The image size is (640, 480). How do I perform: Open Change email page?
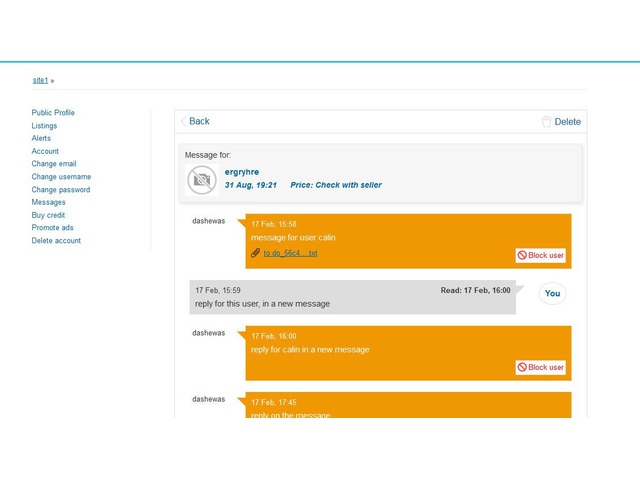tap(54, 164)
